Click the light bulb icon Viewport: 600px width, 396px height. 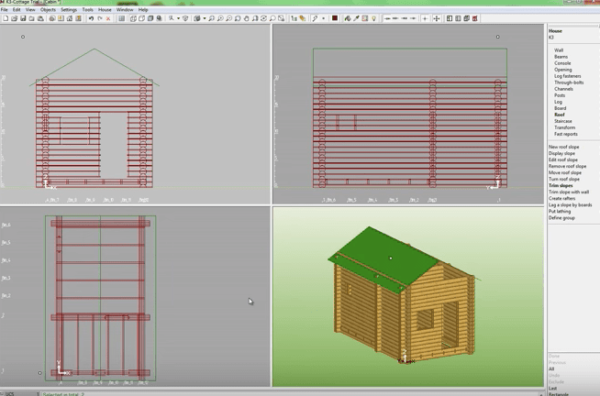[x=374, y=18]
